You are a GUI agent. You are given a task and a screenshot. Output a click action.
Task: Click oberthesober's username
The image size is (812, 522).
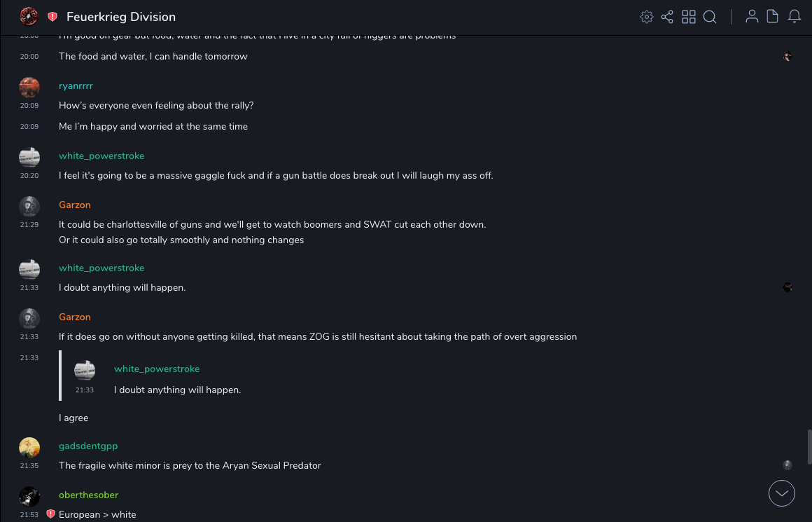point(88,495)
